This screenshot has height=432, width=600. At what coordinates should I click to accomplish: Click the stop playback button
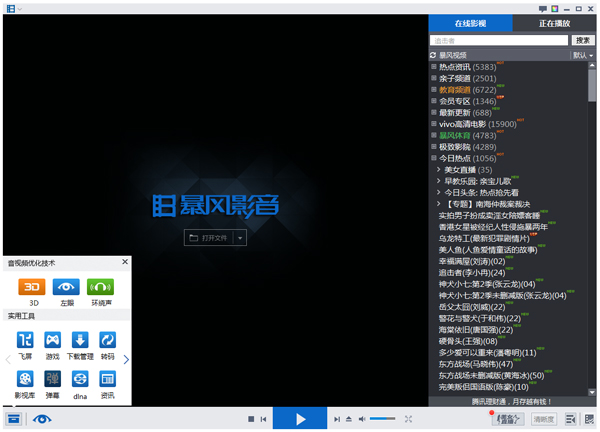coord(251,419)
